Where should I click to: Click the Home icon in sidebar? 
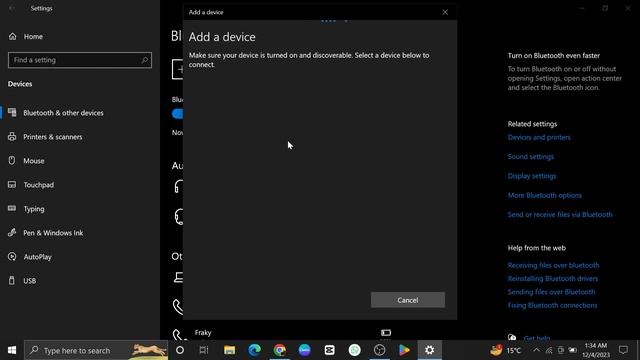coord(13,36)
